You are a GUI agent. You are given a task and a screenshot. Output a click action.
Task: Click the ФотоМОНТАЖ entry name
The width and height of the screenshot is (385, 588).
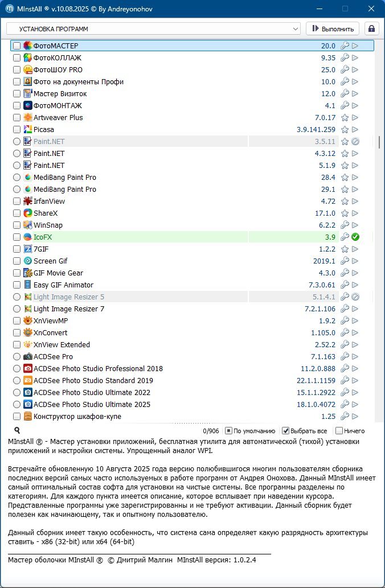(x=58, y=106)
